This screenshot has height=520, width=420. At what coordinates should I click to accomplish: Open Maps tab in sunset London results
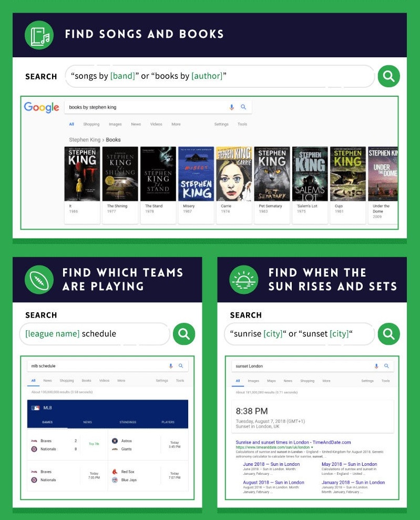point(271,381)
